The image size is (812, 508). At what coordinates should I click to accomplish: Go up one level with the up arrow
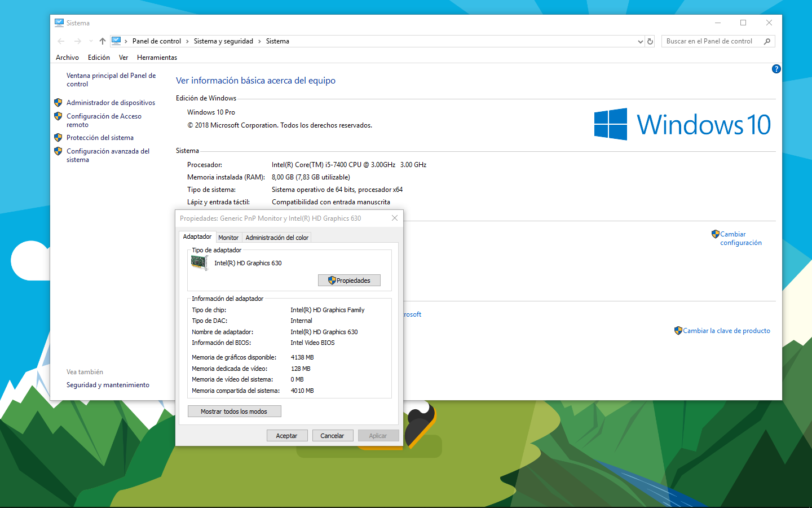click(103, 41)
